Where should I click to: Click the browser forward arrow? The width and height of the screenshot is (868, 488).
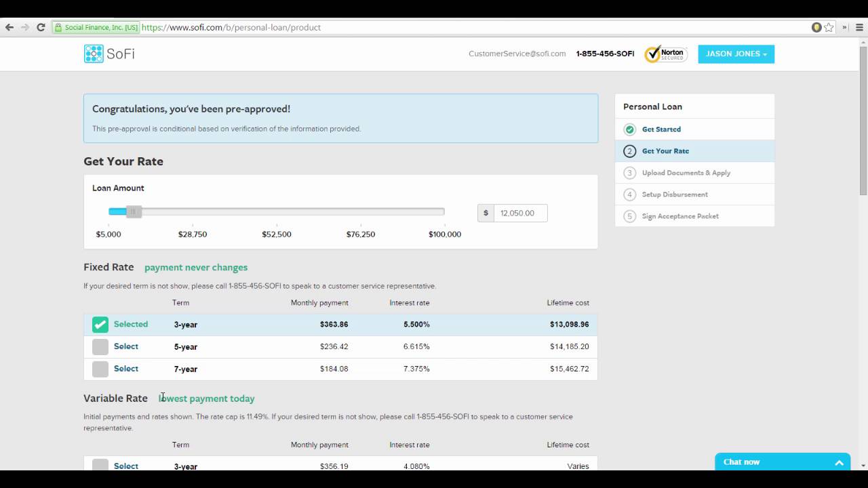click(25, 27)
